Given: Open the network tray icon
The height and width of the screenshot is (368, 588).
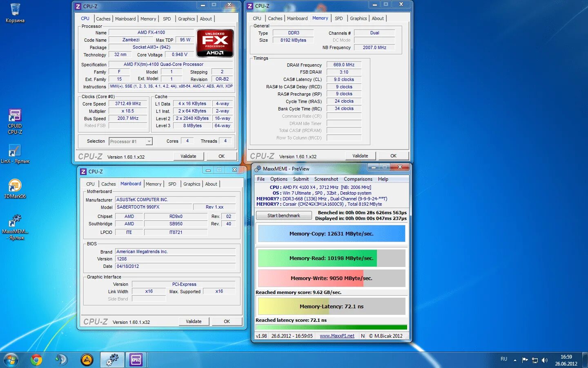Looking at the screenshot, I should [535, 360].
